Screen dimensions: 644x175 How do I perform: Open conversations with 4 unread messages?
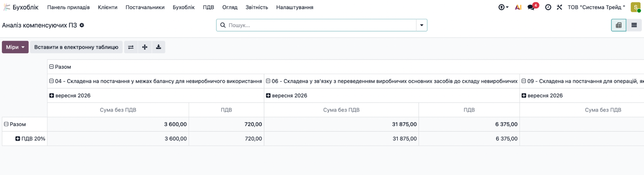pos(532,7)
